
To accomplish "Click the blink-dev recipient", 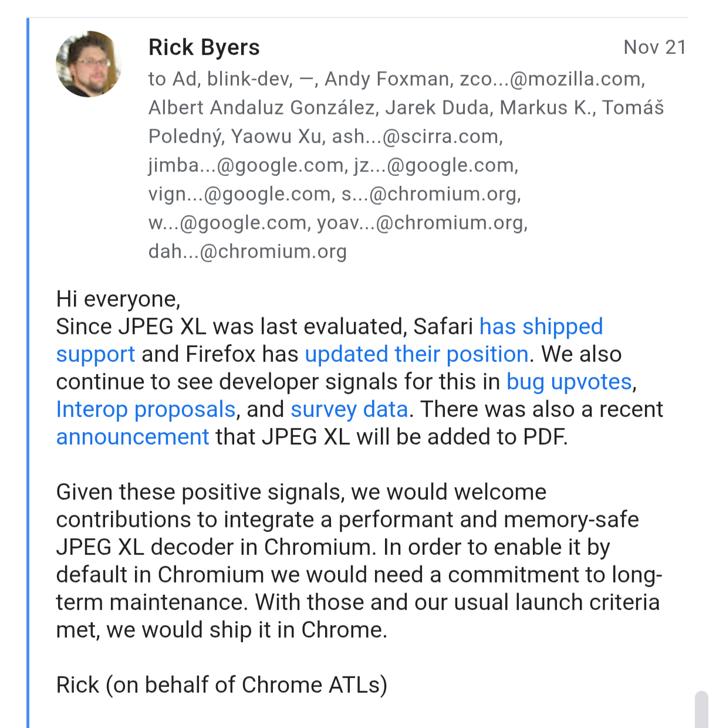I will click(x=249, y=79).
